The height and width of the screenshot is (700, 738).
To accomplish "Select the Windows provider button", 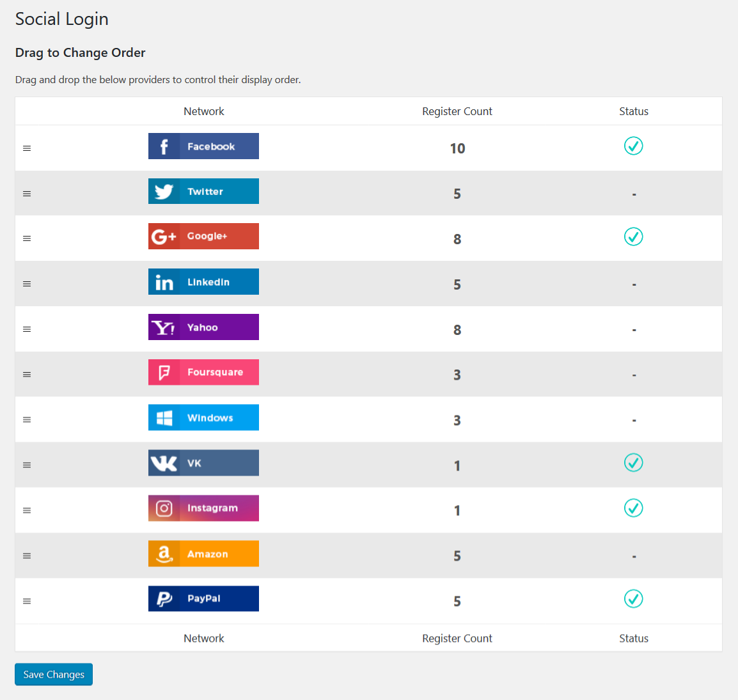I will [x=203, y=417].
